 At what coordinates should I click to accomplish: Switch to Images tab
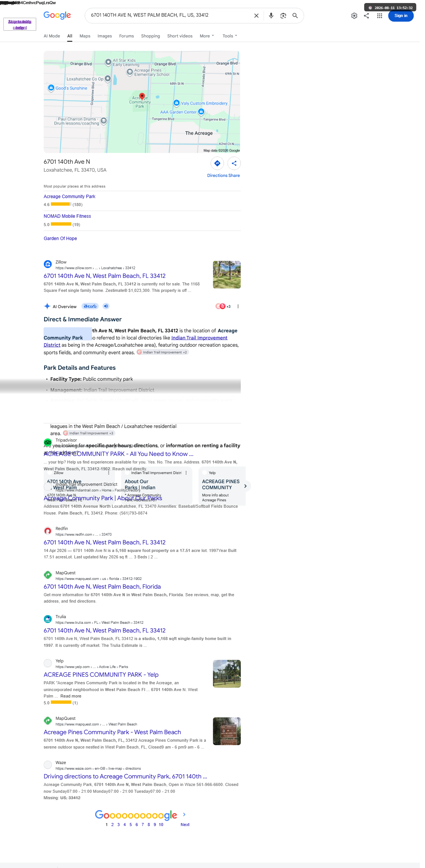[105, 36]
